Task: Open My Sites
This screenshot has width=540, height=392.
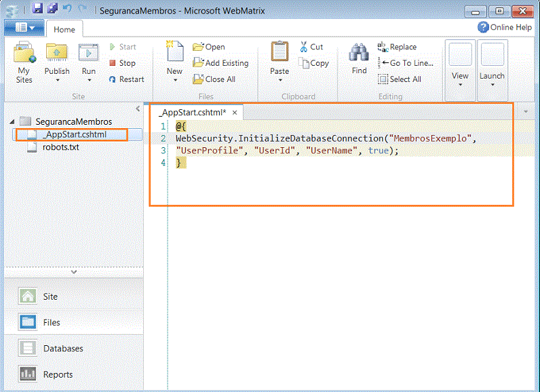Action: coord(24,62)
